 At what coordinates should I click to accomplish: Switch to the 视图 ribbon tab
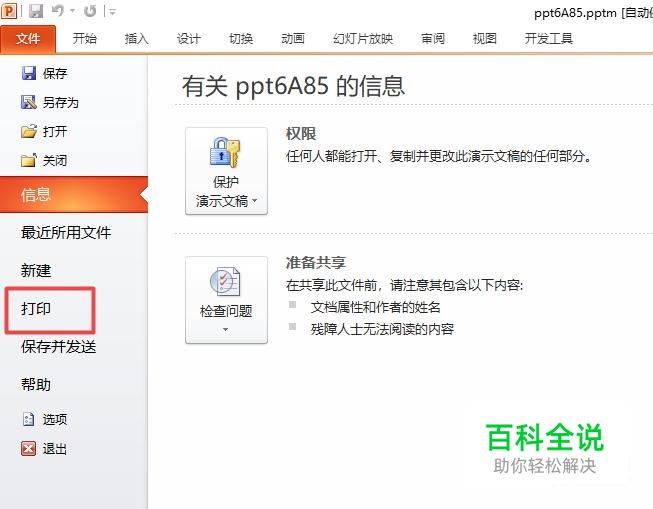coord(485,39)
